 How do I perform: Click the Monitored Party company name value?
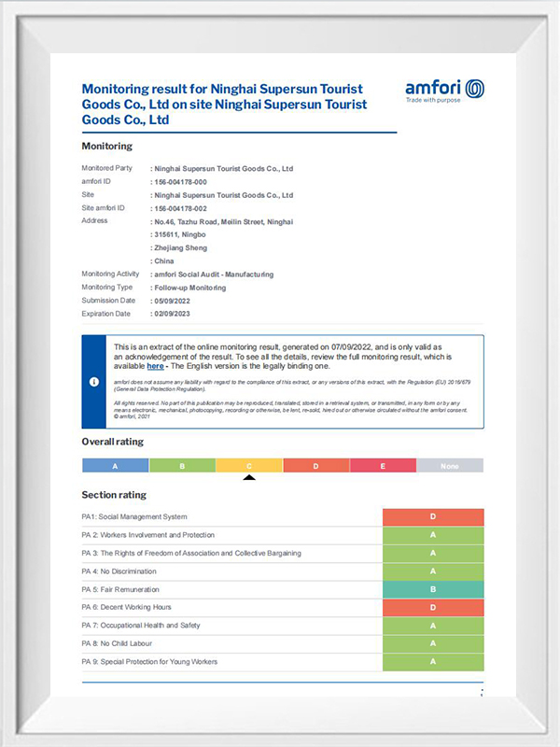point(224,169)
